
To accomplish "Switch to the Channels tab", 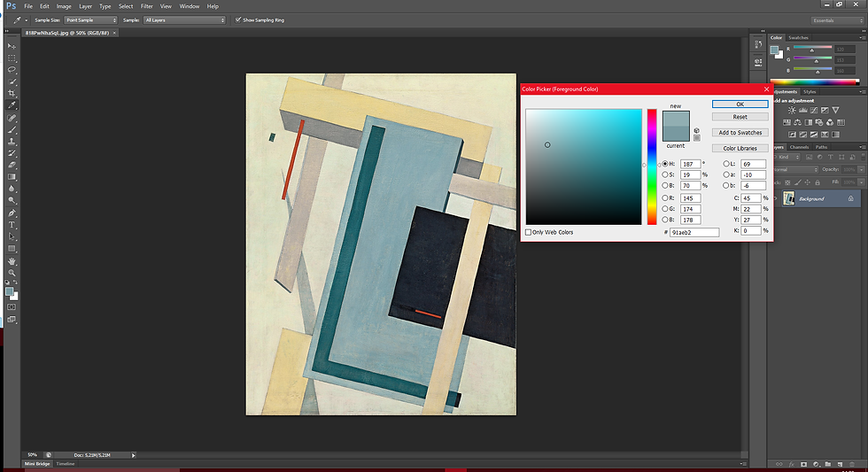I will 799,147.
